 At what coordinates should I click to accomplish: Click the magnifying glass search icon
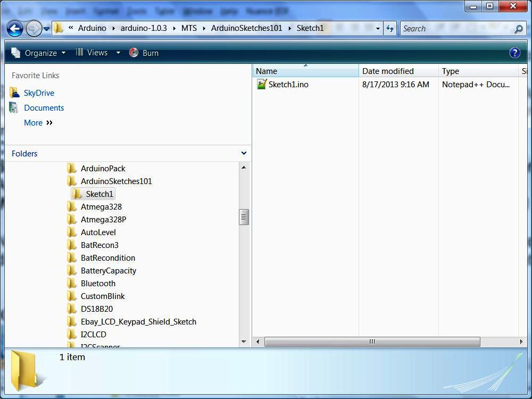click(518, 29)
